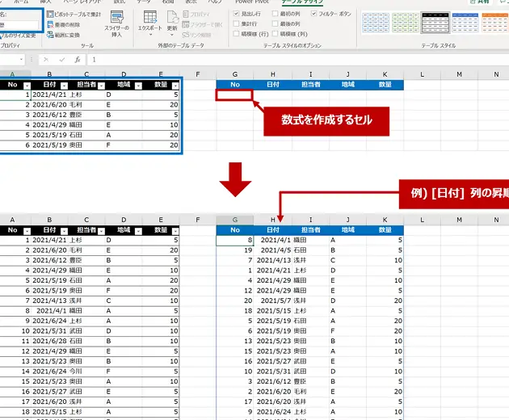Enable the 最初の列 first column checkbox
Screen dimensions: 509x420
pos(276,15)
